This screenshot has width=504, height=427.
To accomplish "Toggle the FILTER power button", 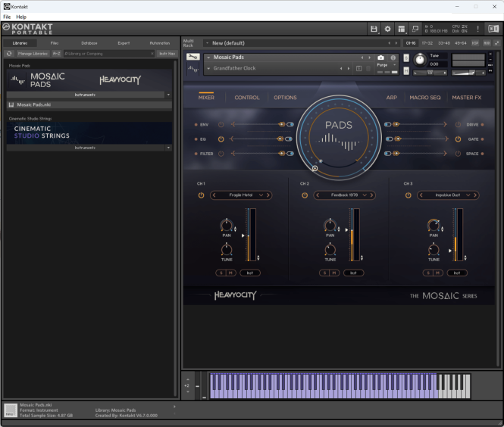I will 221,154.
